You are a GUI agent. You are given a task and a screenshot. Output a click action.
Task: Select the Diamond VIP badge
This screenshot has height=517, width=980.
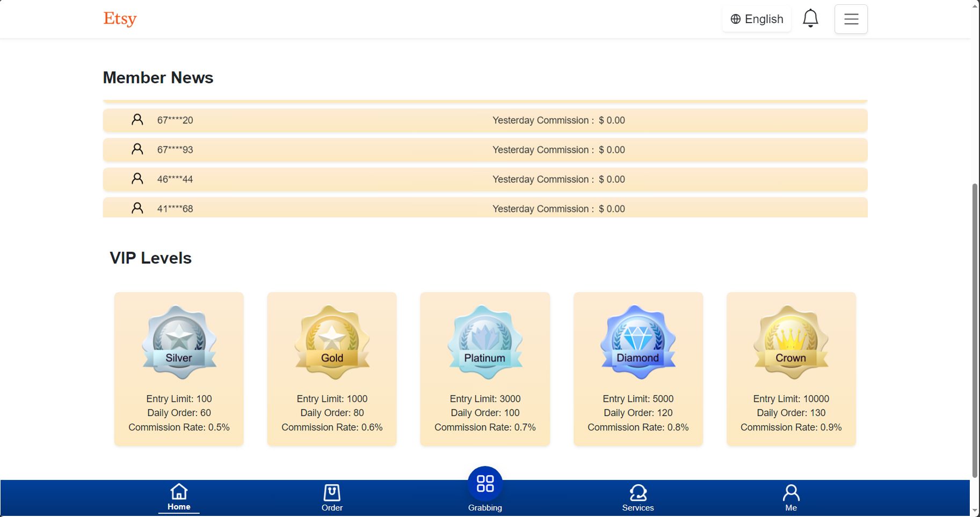point(638,342)
